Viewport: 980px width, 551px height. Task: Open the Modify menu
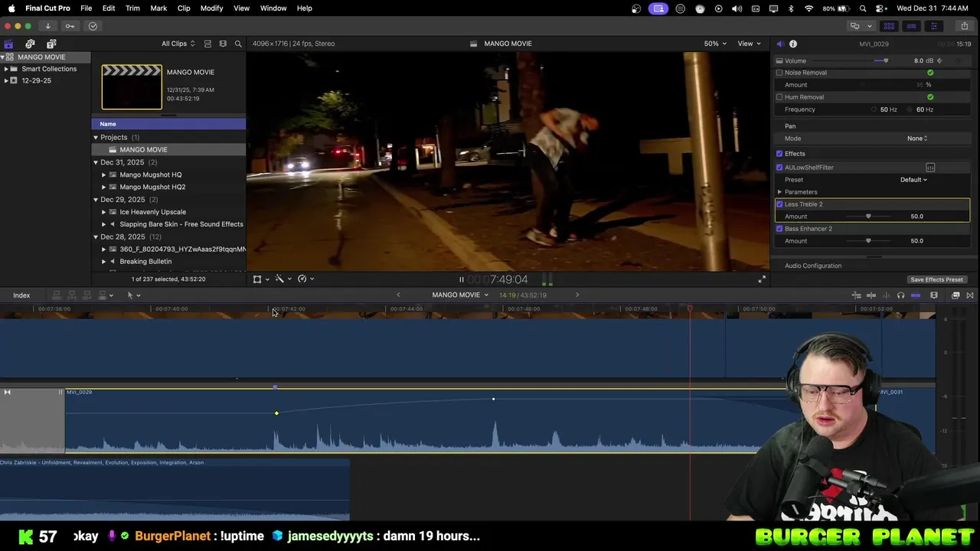211,8
